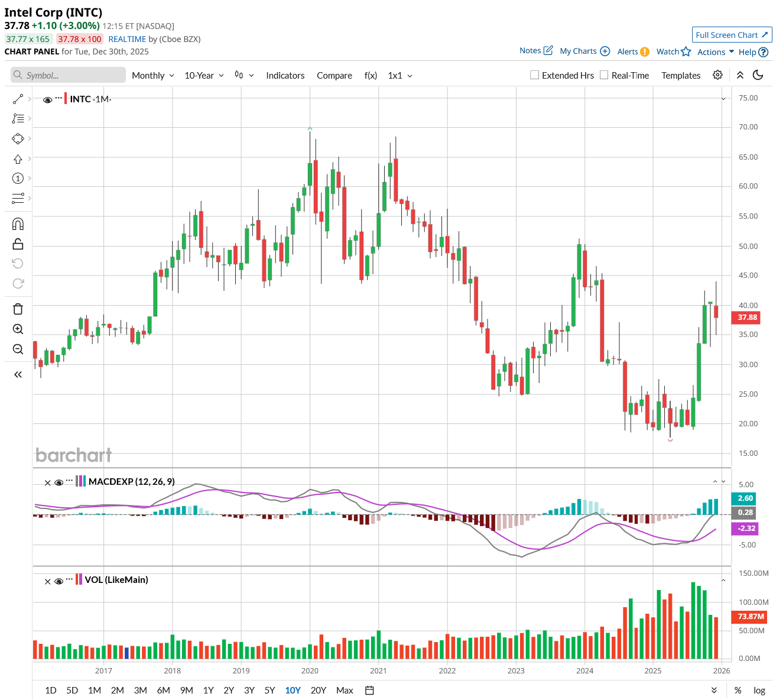Enable the Extended Hrs checkbox
The width and height of the screenshot is (773, 700).
tap(534, 75)
